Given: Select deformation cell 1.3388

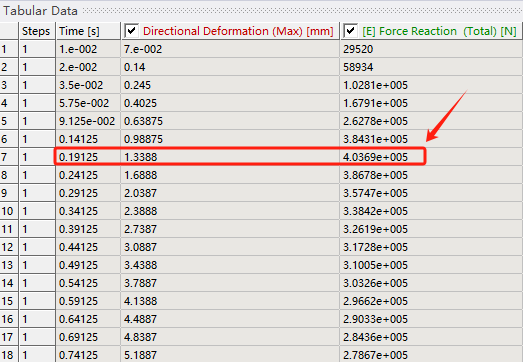Looking at the screenshot, I should [x=230, y=157].
